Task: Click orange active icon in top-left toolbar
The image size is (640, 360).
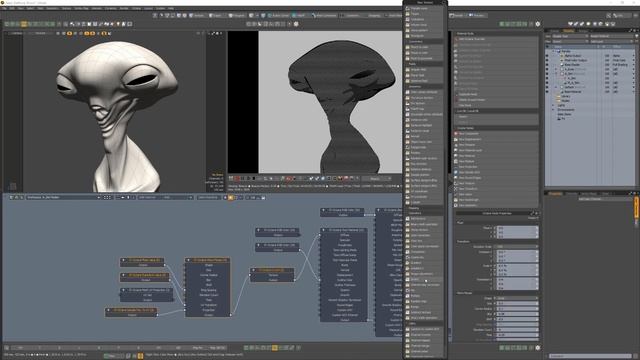Action: (24, 24)
